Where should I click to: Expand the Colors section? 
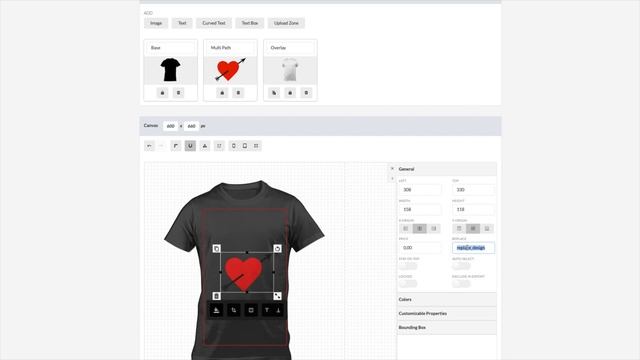447,299
